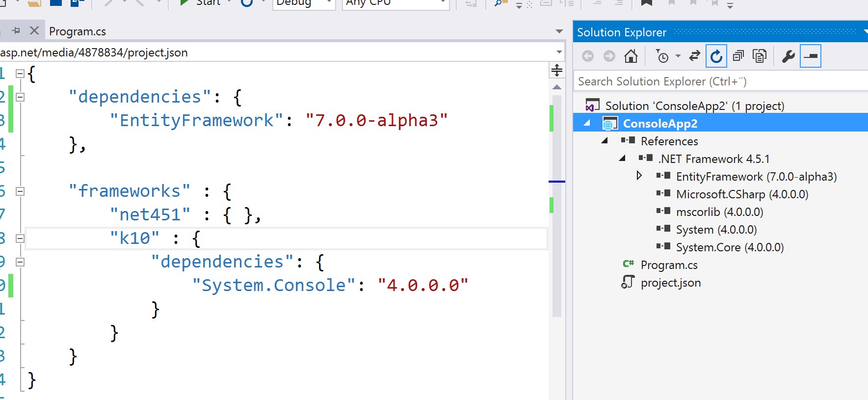Image resolution: width=868 pixels, height=400 pixels.
Task: Click the Solution Explorer panel title
Action: click(x=622, y=32)
